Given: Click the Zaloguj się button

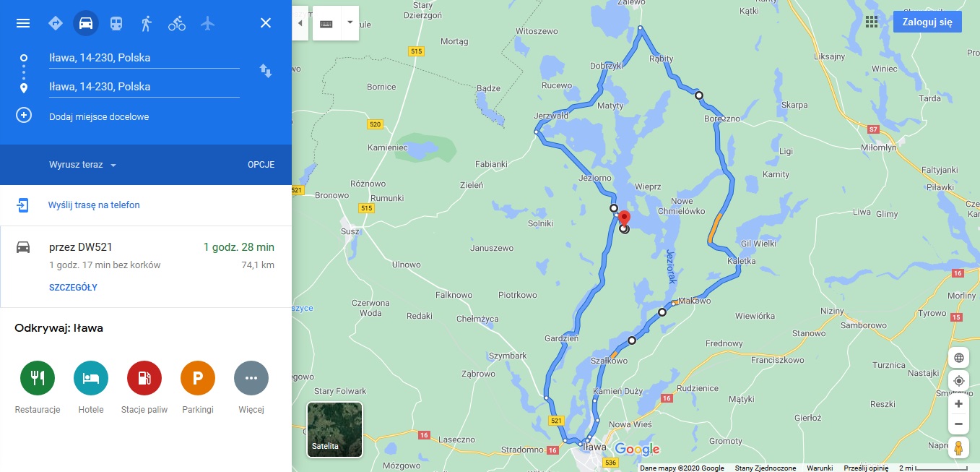Looking at the screenshot, I should pos(927,22).
